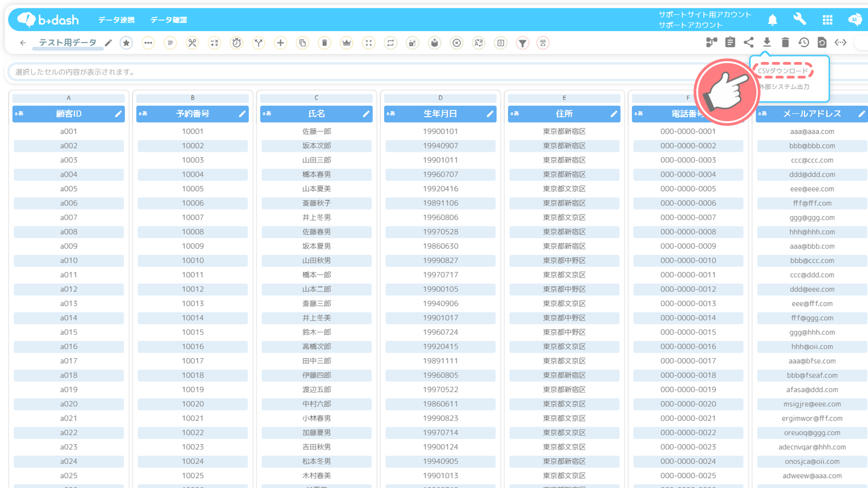The width and height of the screenshot is (868, 488).
Task: Click the red grid dots icon
Action: coord(543,43)
